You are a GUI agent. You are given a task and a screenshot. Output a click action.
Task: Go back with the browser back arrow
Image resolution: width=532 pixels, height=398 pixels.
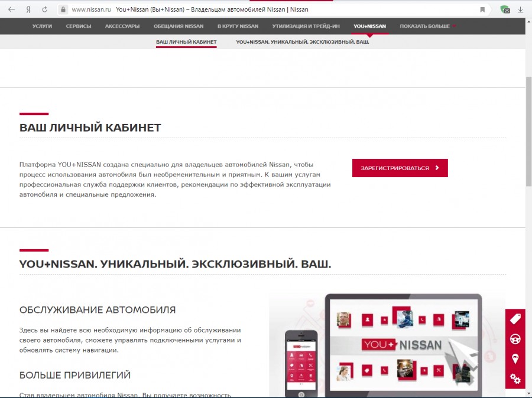tap(12, 9)
